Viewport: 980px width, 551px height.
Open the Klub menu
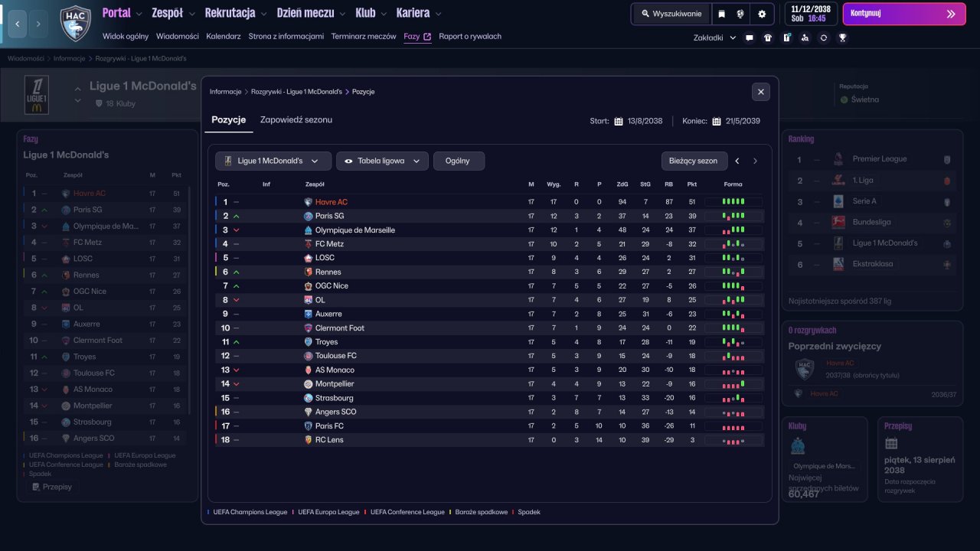(x=372, y=13)
